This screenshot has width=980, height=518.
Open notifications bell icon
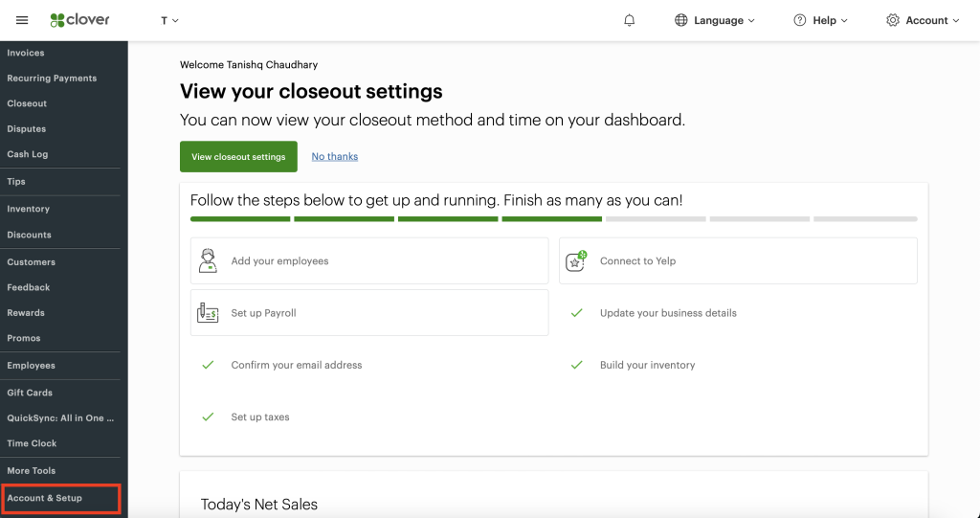[630, 20]
